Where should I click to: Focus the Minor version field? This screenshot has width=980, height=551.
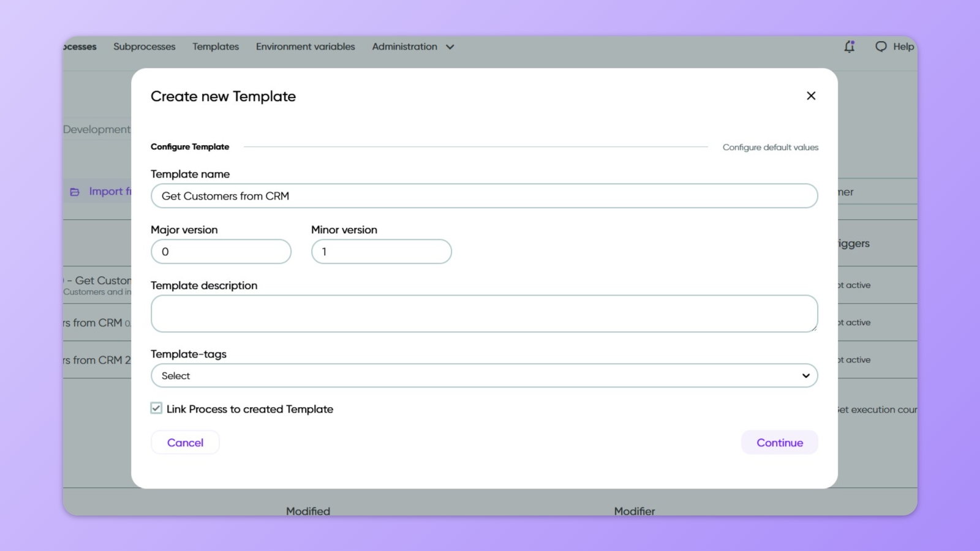(382, 252)
